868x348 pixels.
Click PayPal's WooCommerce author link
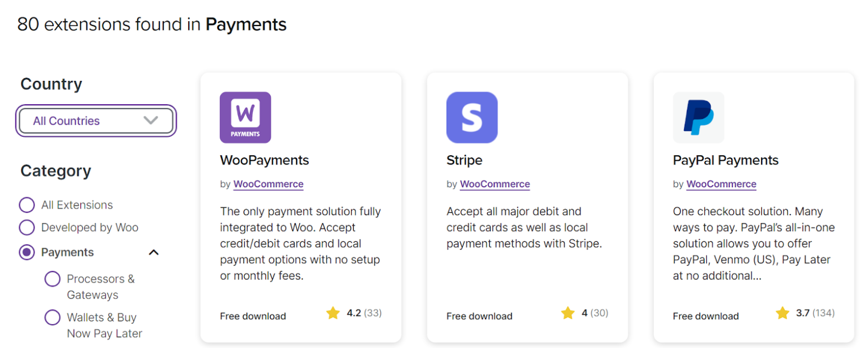point(721,184)
